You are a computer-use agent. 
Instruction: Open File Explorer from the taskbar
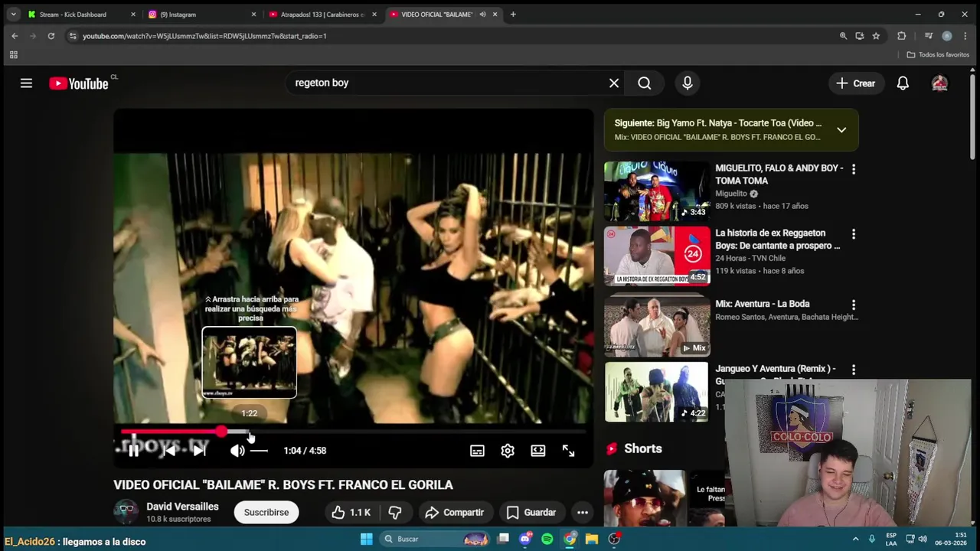pyautogui.click(x=592, y=539)
